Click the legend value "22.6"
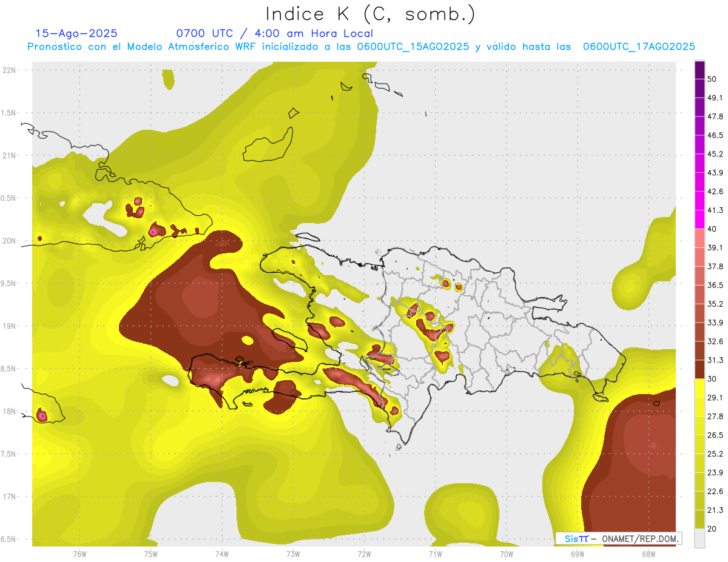This screenshot has height=562, width=728. pos(715,492)
